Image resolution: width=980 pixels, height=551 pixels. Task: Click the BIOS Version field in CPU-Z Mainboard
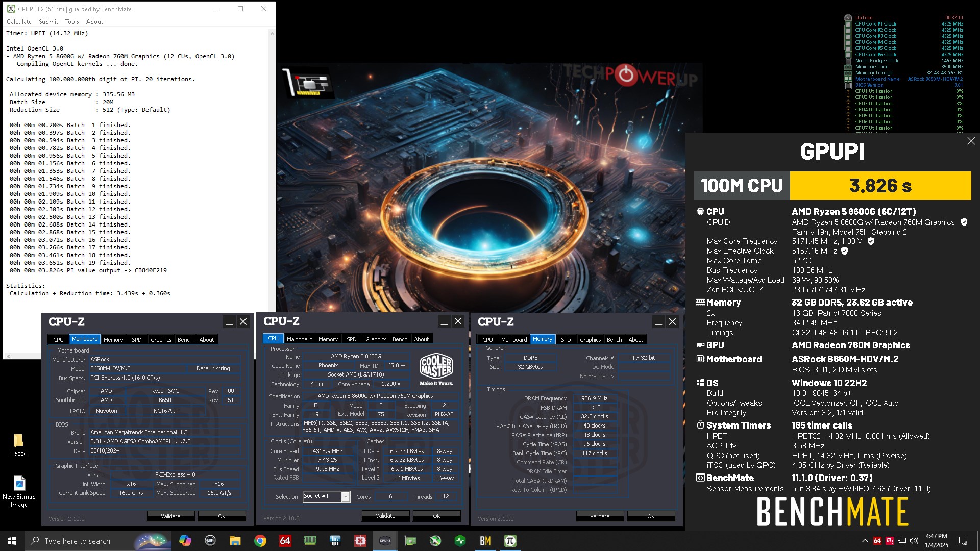164,442
